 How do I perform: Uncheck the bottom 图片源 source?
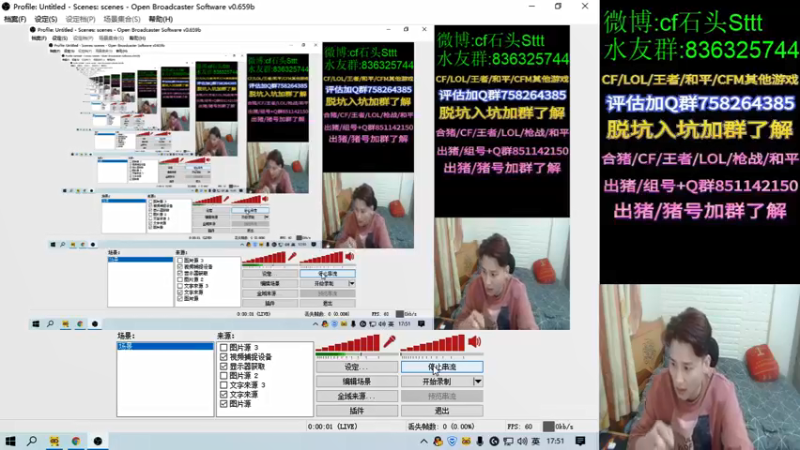point(223,404)
